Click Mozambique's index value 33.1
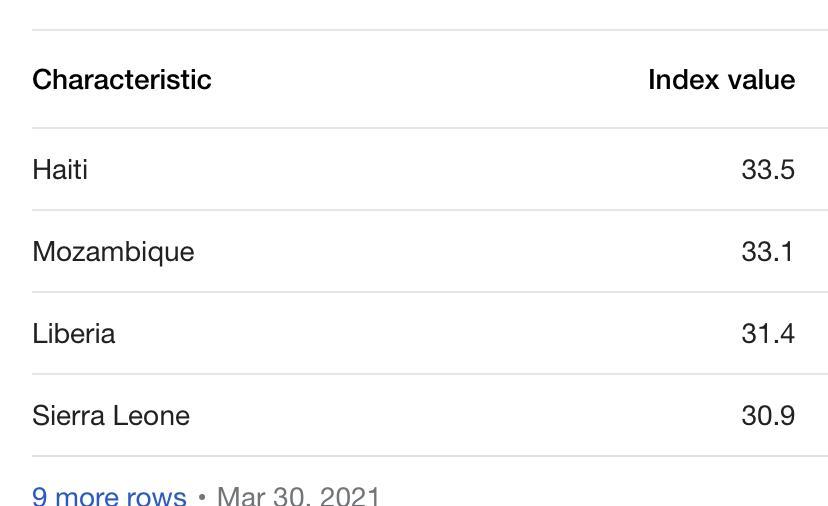The height and width of the screenshot is (506, 828). [x=768, y=251]
